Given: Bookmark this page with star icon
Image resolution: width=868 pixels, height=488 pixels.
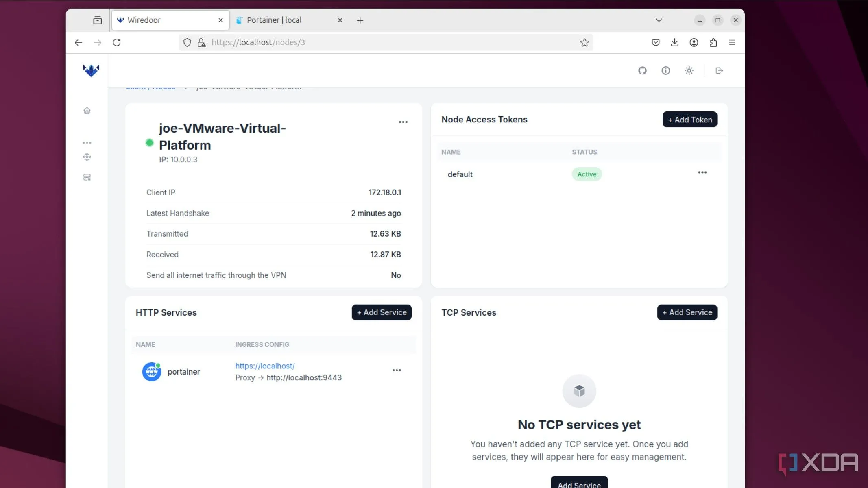Looking at the screenshot, I should (x=584, y=42).
